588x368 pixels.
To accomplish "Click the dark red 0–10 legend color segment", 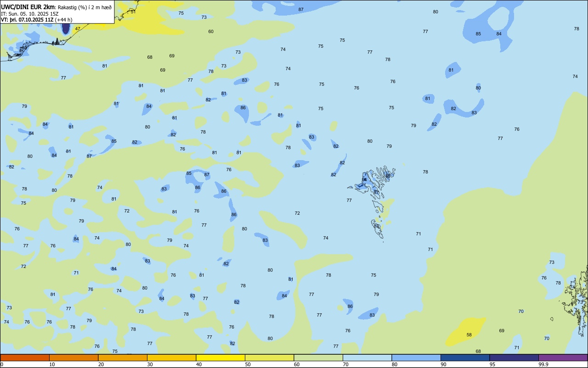I will point(25,357).
